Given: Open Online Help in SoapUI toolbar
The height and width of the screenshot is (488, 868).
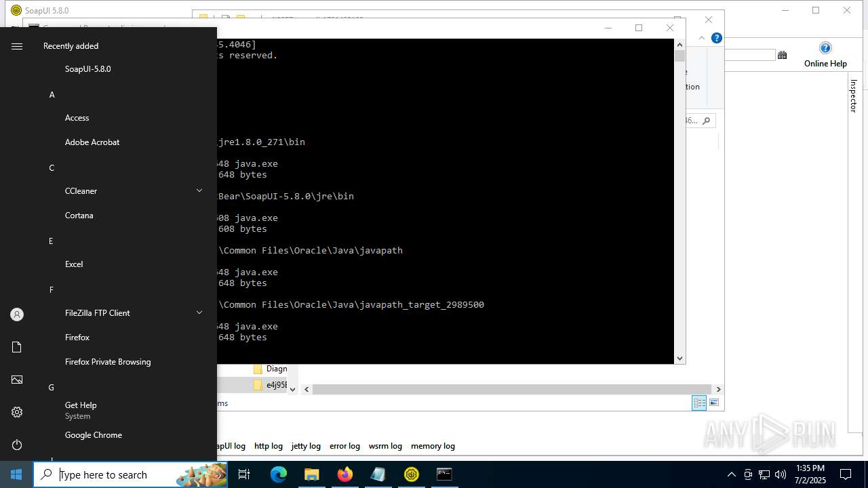Looking at the screenshot, I should click(x=825, y=55).
